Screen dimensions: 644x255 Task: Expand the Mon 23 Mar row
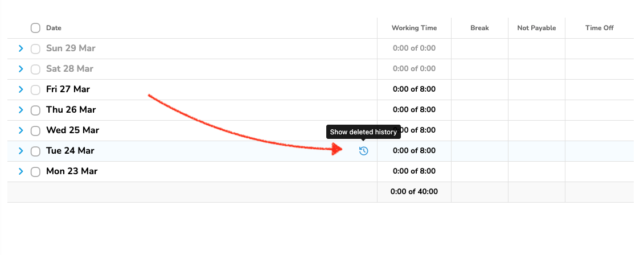(x=21, y=171)
